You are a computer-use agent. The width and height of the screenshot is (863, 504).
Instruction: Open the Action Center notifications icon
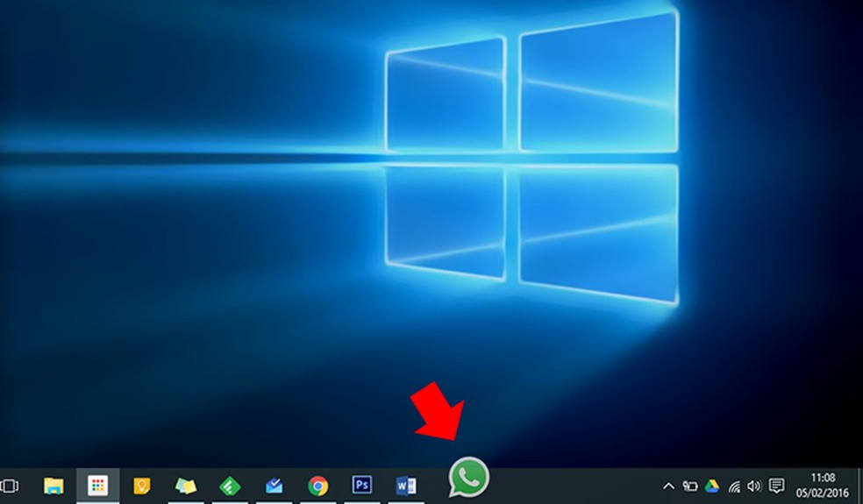[x=776, y=486]
